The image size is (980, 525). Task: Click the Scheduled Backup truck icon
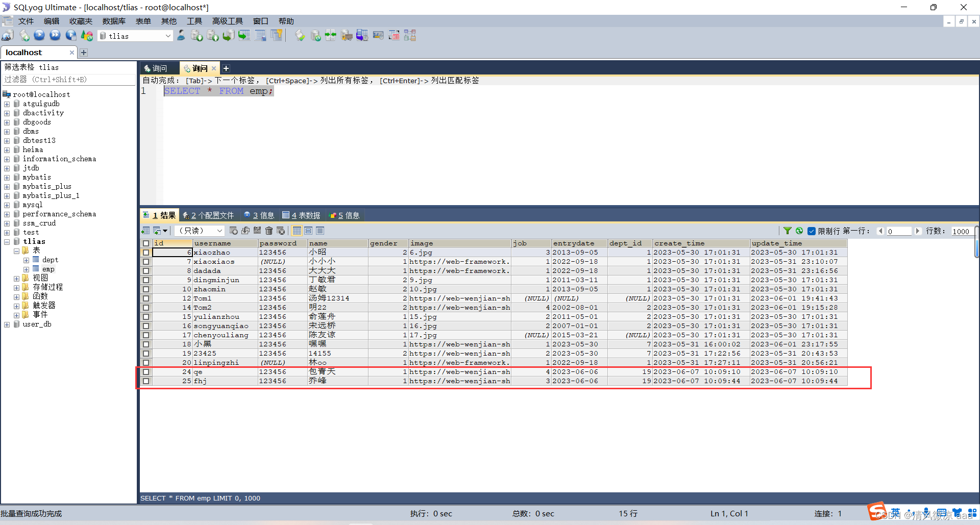tap(347, 36)
